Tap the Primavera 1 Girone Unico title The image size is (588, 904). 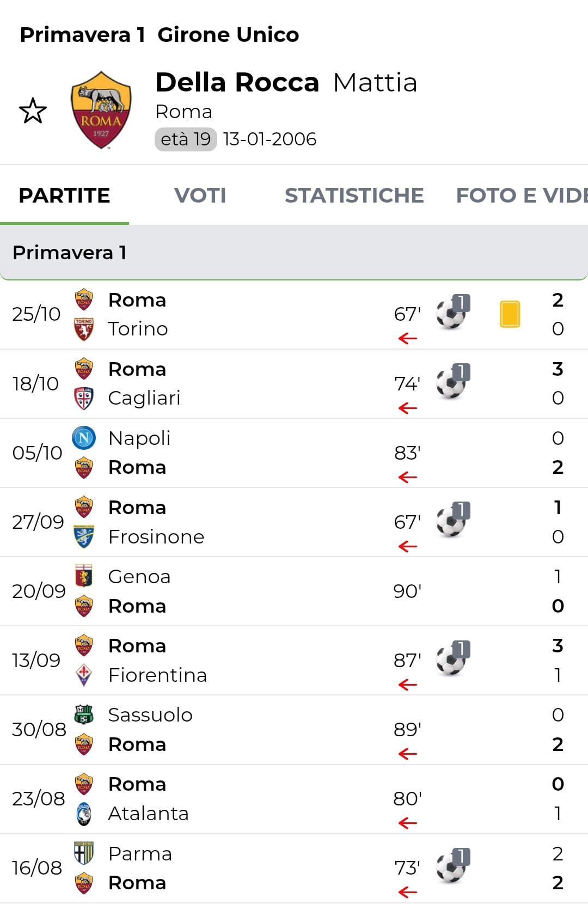160,35
